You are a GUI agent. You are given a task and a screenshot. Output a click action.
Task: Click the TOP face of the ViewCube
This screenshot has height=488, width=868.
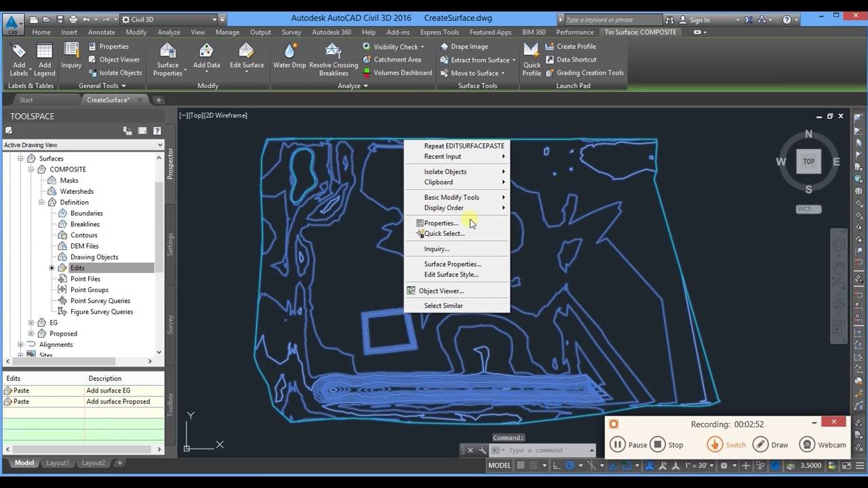(x=808, y=162)
